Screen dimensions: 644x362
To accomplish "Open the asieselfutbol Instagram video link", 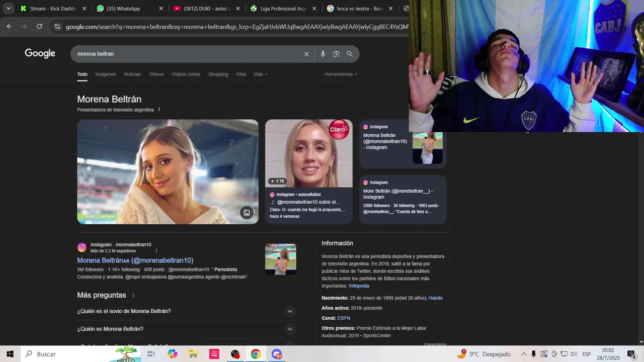I will tap(309, 205).
